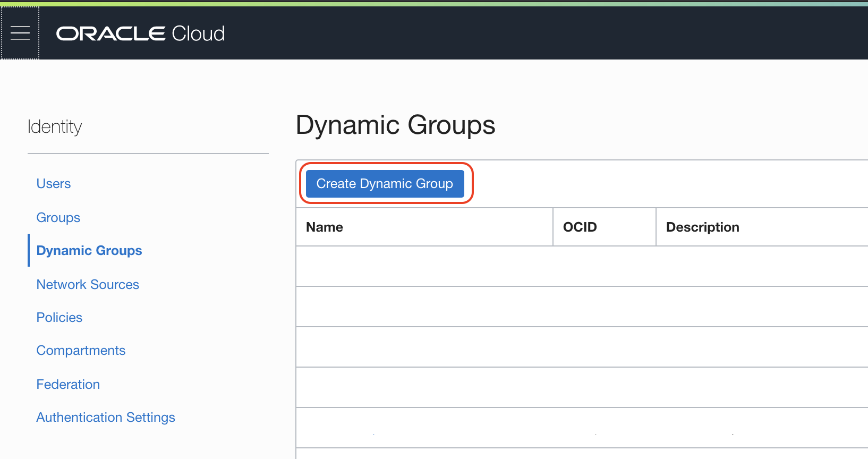
Task: Click the Description column header
Action: 703,227
